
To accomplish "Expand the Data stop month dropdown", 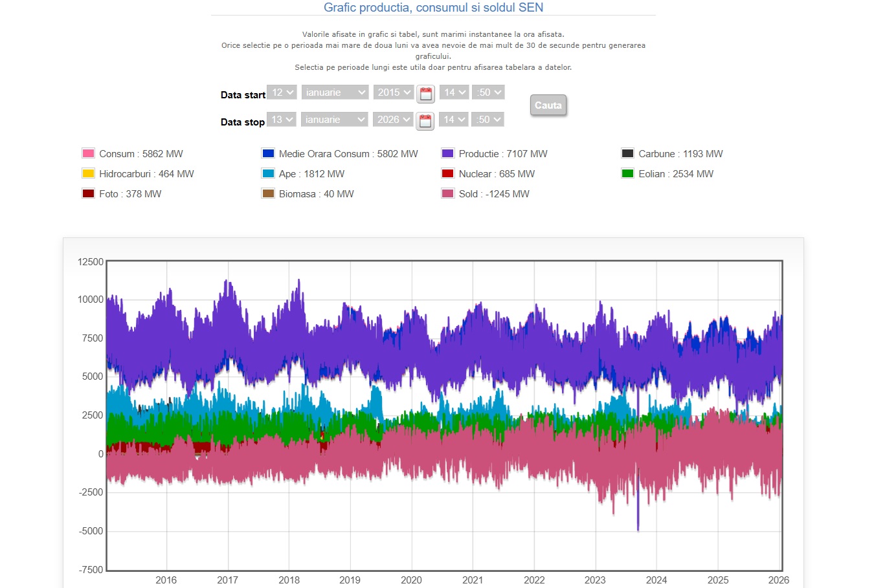I will pos(335,120).
